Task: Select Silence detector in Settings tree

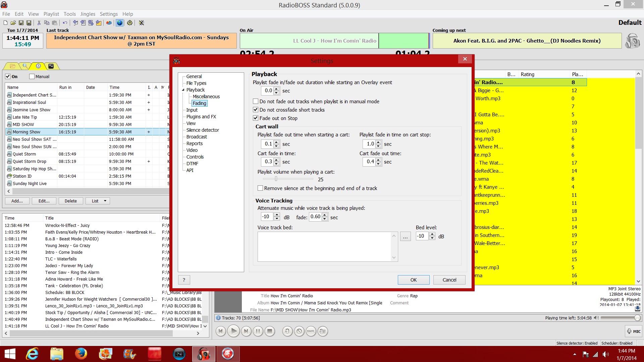Action: pos(203,130)
